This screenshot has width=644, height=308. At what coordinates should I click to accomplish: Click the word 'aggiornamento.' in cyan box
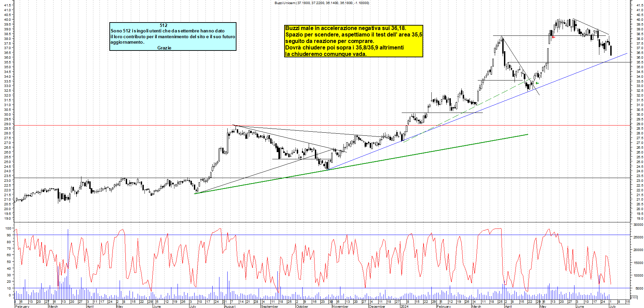[127, 42]
